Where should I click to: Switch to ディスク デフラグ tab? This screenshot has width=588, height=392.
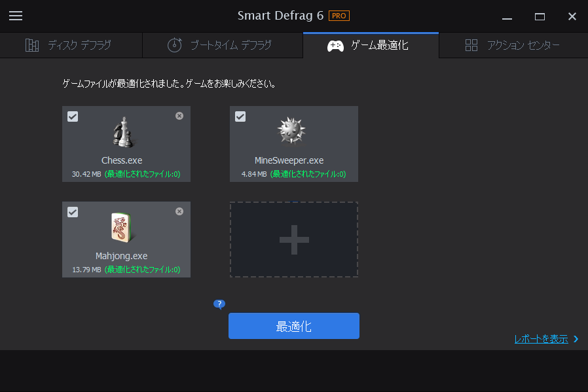(71, 45)
